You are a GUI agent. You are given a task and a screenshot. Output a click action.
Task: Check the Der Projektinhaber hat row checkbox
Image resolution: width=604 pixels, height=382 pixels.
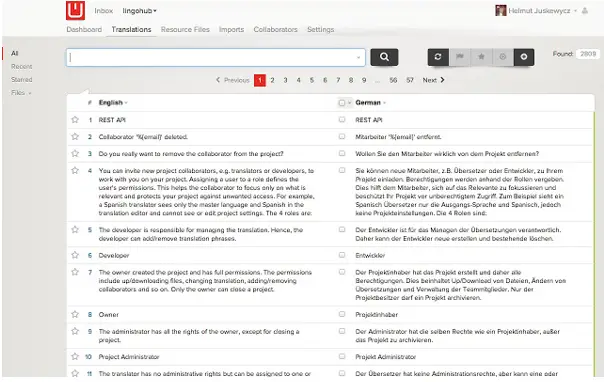point(342,272)
